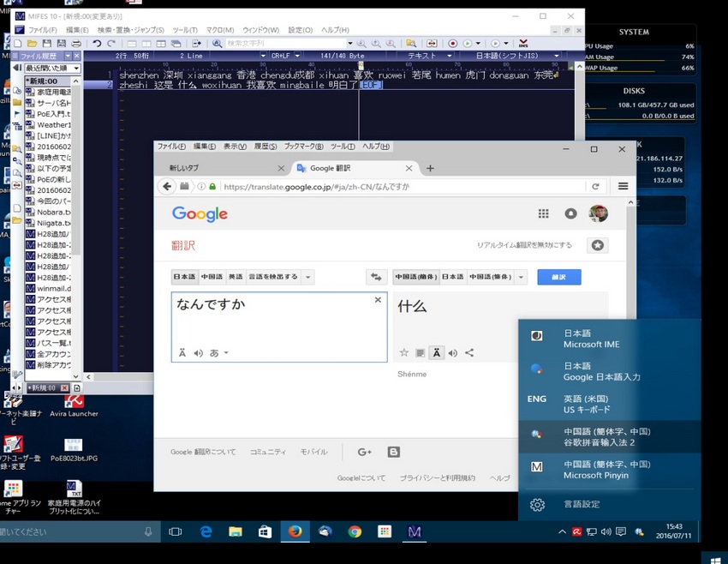
Task: Open Firefox hamburger menu
Action: tap(623, 186)
